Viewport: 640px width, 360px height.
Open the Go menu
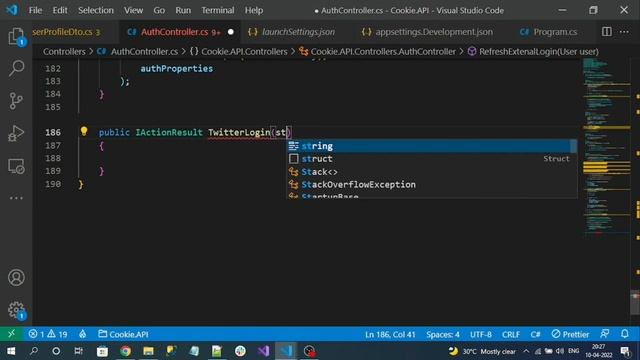pyautogui.click(x=159, y=10)
